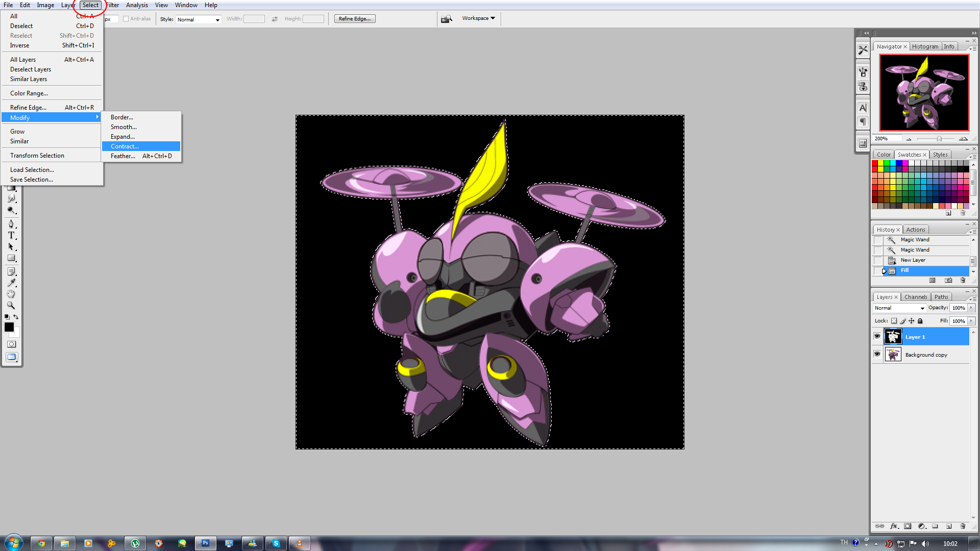Select the Rectangle shape tool
The height and width of the screenshot is (551, 980).
click(x=11, y=258)
